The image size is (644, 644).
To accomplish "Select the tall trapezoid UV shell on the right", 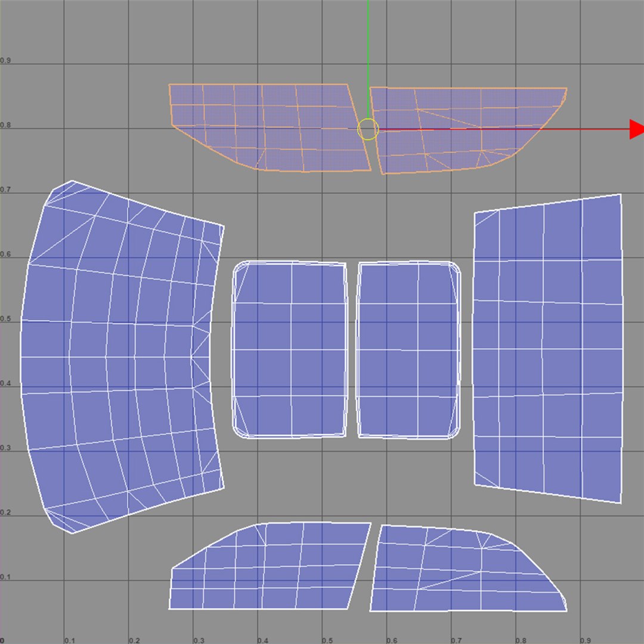I will (548, 348).
